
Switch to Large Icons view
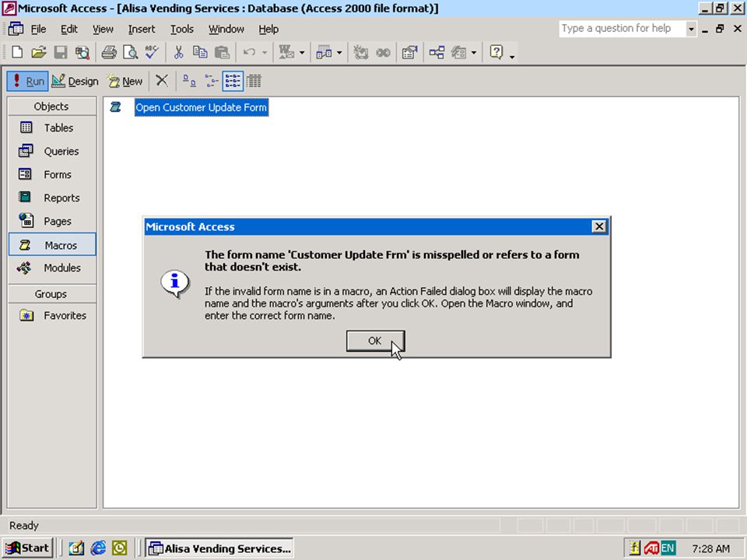(x=189, y=81)
